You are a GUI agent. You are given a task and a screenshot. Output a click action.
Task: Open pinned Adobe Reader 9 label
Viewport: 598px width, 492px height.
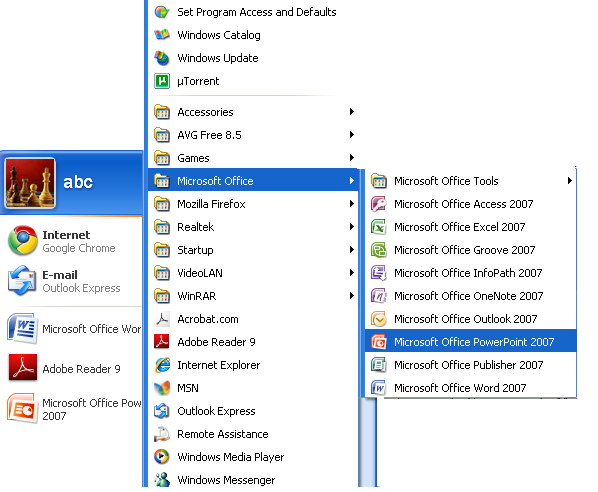pyautogui.click(x=81, y=369)
